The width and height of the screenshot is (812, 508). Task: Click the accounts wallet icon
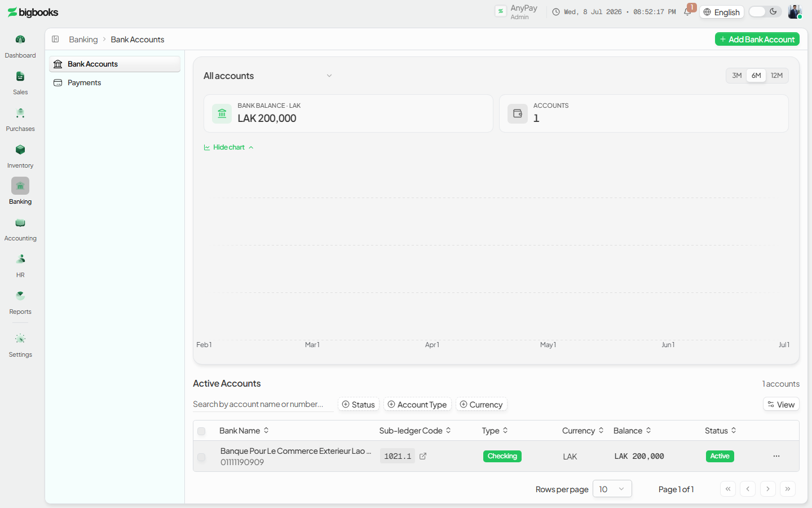point(518,113)
